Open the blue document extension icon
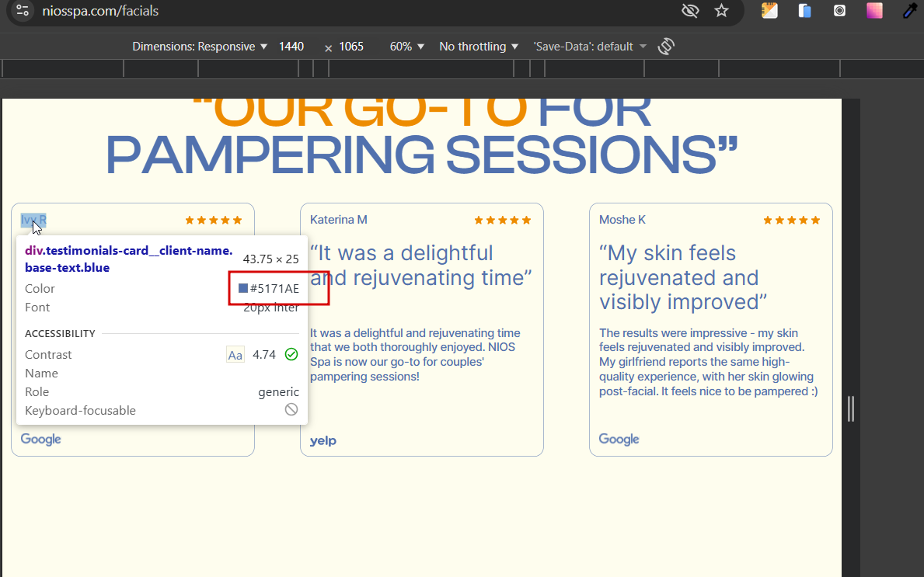Viewport: 924px width, 577px height. tap(804, 11)
